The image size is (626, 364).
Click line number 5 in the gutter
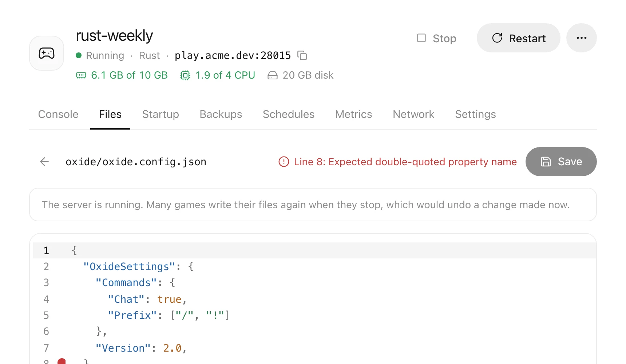pos(46,315)
